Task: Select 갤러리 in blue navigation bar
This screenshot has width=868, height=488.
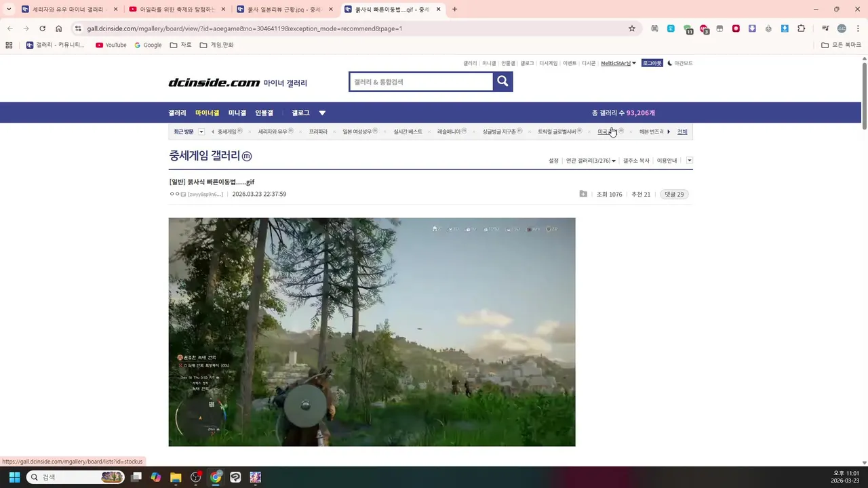Action: pos(177,113)
